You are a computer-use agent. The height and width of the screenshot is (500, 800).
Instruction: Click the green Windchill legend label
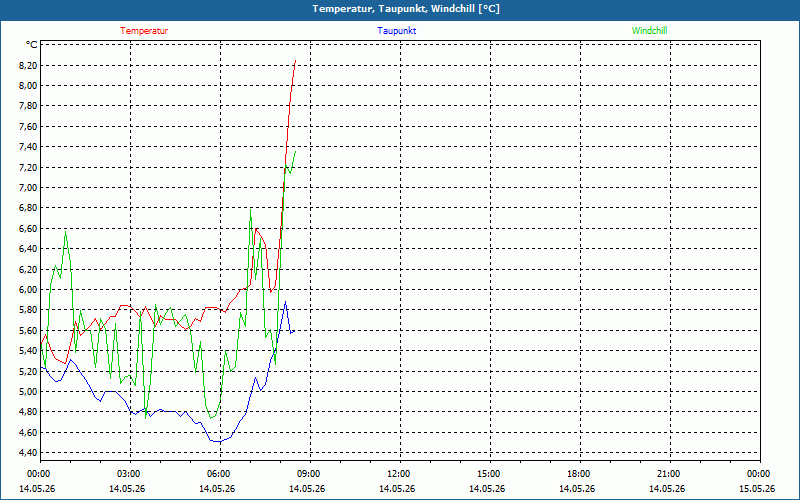[x=649, y=31]
